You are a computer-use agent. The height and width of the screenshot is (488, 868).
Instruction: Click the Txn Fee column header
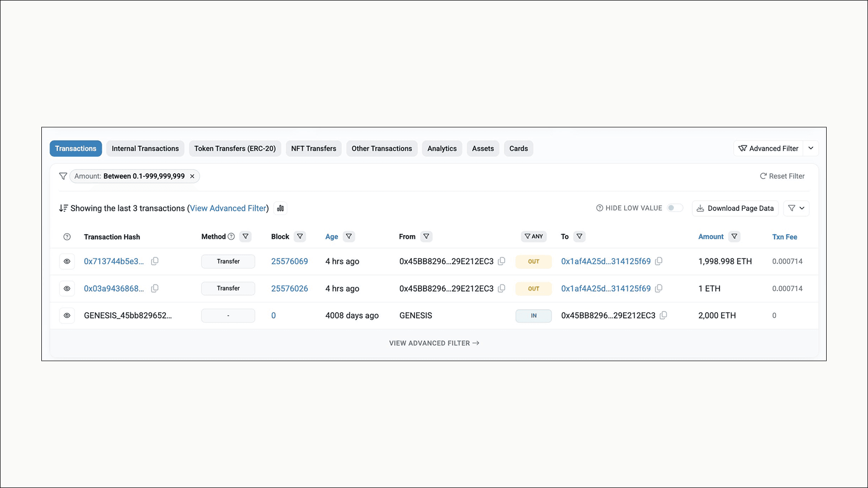click(784, 237)
